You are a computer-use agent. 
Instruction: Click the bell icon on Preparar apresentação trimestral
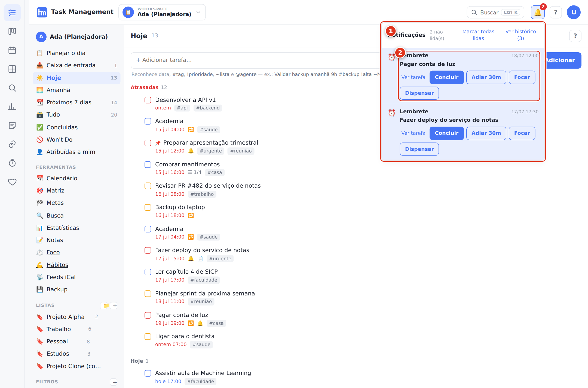pos(191,151)
